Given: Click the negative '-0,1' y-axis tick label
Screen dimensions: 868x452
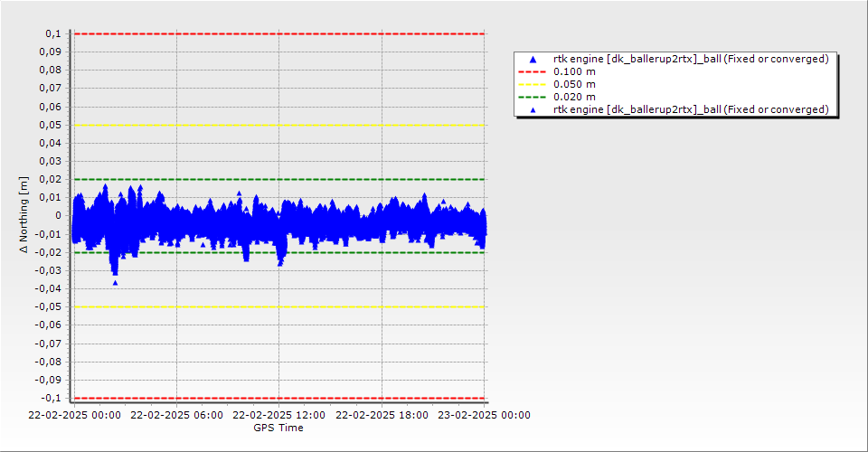Looking at the screenshot, I should coord(52,399).
